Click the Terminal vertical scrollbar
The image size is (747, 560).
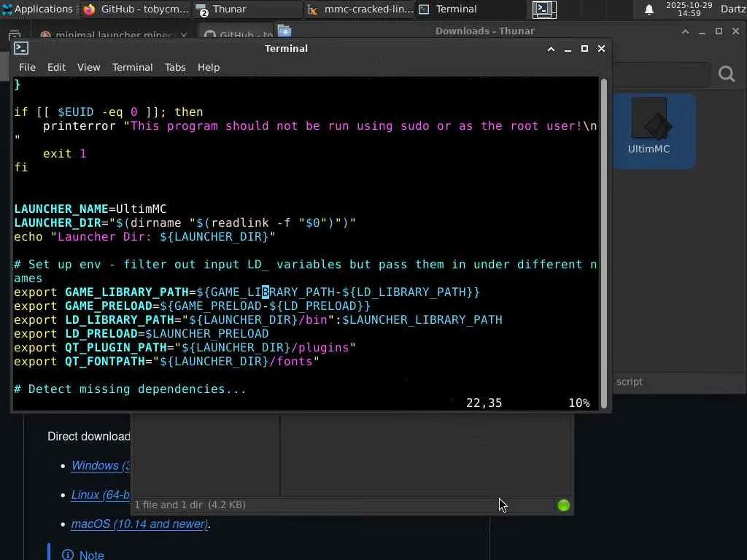point(604,243)
